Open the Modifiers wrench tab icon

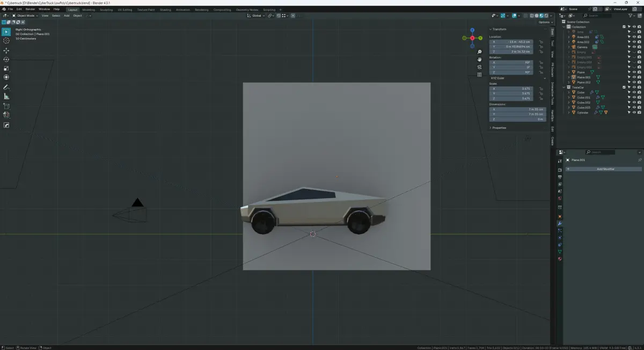click(560, 223)
